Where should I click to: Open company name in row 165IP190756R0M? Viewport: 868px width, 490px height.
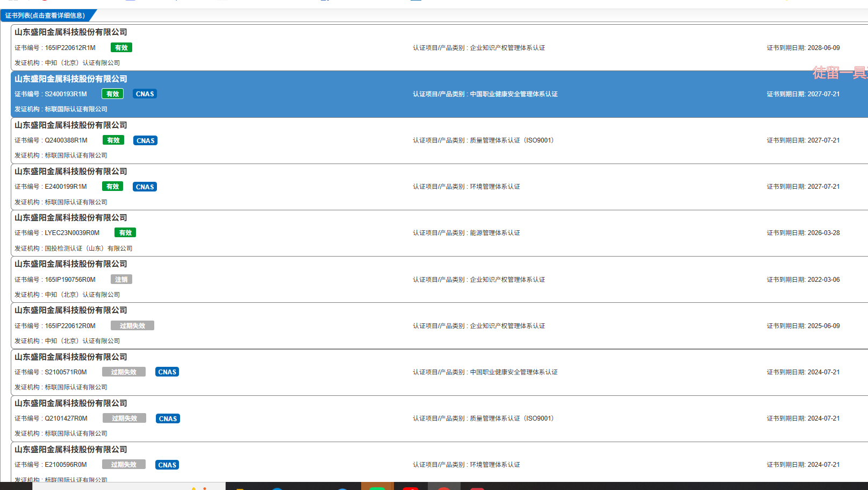[x=71, y=264]
